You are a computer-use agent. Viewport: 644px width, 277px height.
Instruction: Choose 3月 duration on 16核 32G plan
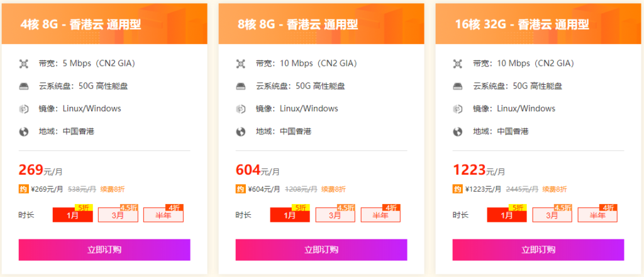tap(552, 215)
